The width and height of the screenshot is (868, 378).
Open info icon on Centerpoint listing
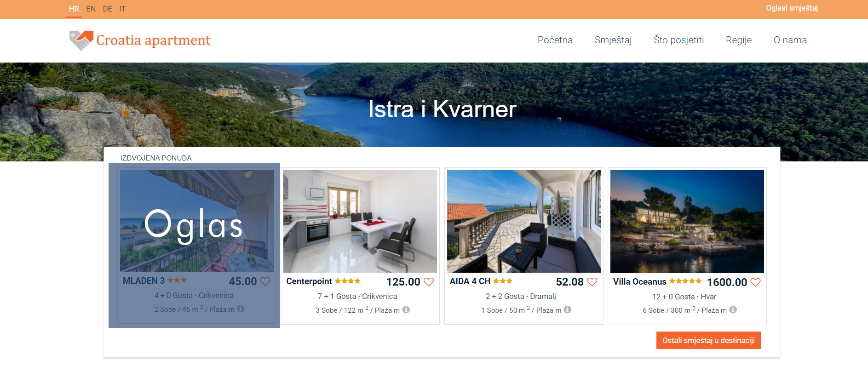point(406,310)
